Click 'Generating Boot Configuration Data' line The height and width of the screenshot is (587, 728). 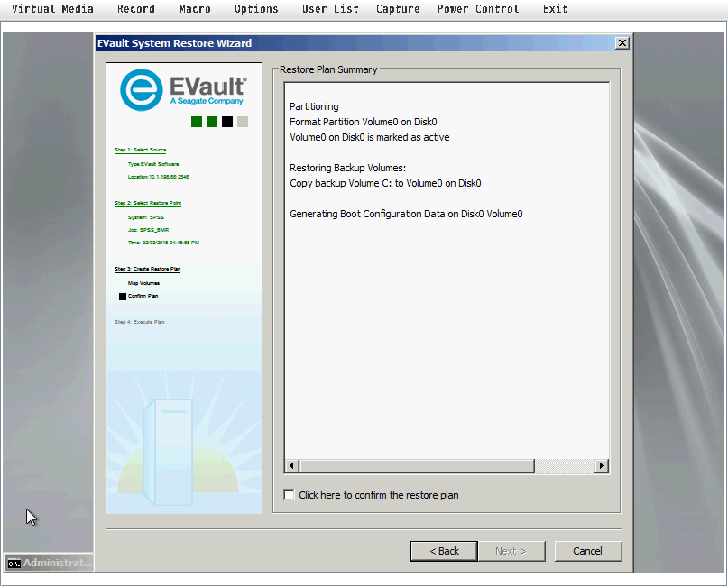[x=406, y=214]
